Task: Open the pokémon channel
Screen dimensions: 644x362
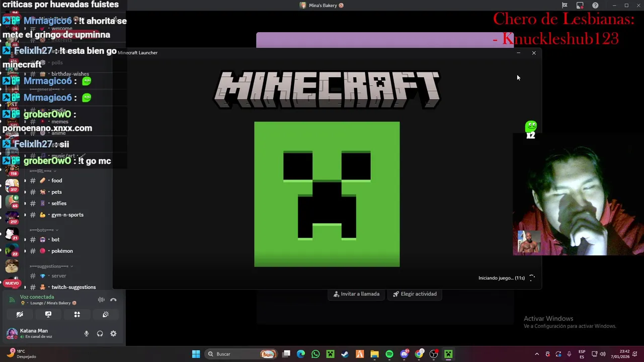Action: 62,251
